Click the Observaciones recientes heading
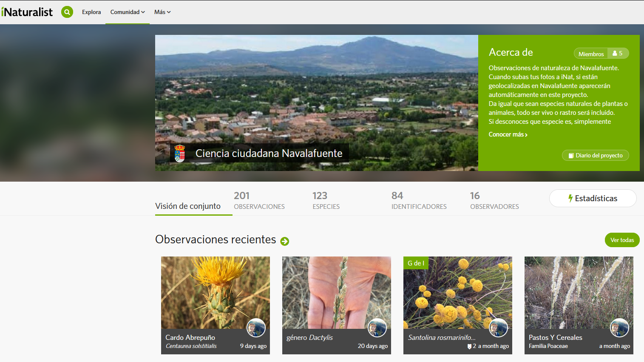Viewport: 644px width, 362px height. 216,239
